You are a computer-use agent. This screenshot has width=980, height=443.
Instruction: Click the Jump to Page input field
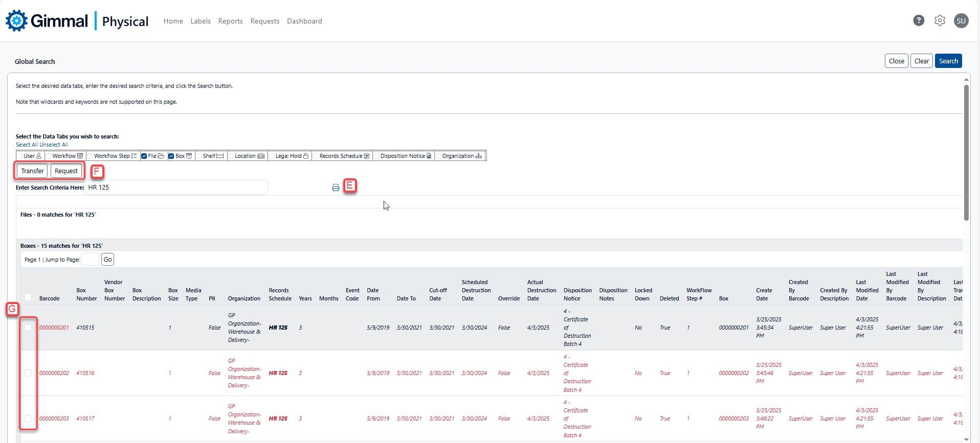click(90, 260)
